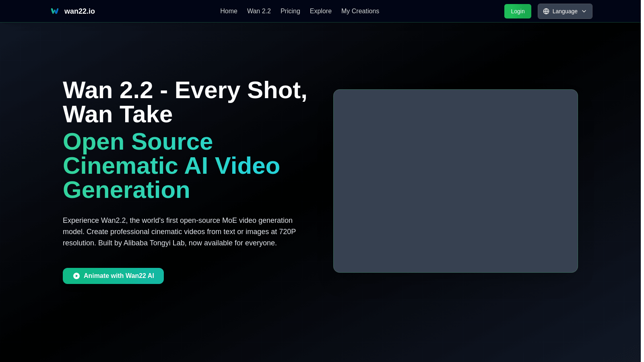Click the play circle icon to start animating
Image resolution: width=644 pixels, height=362 pixels.
point(76,276)
